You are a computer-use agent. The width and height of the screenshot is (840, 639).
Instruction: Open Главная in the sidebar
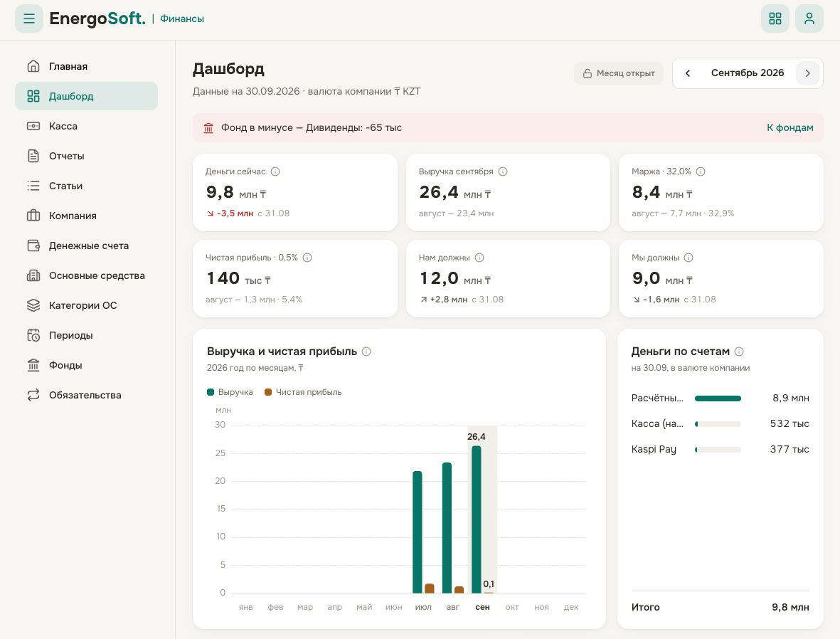pos(86,66)
